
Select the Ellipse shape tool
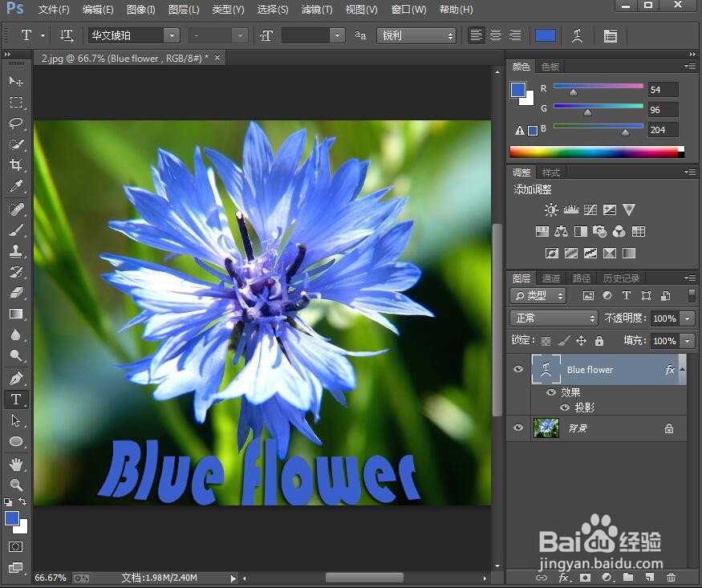pyautogui.click(x=16, y=441)
